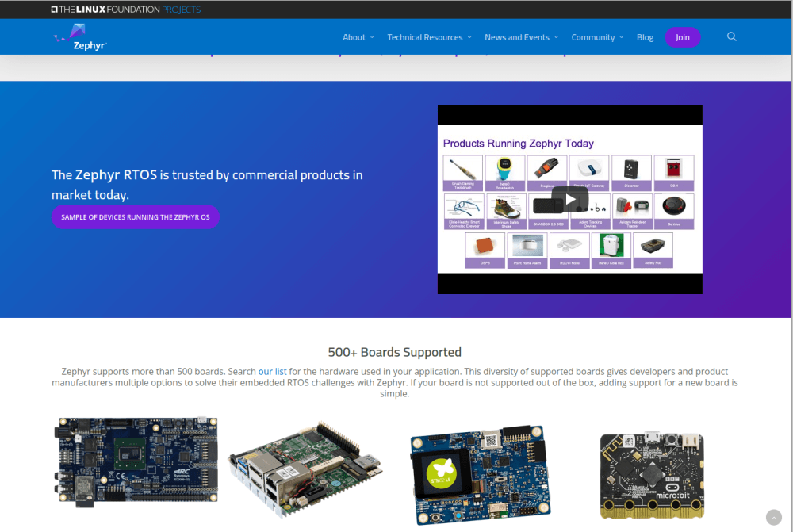Click Sample of Devices Running the Zephyr OS

tap(135, 216)
